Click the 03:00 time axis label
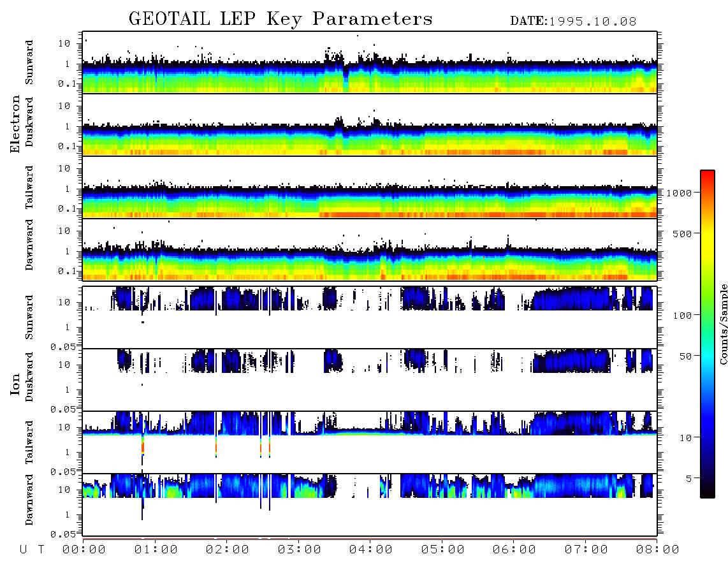728x561 pixels. click(x=300, y=550)
